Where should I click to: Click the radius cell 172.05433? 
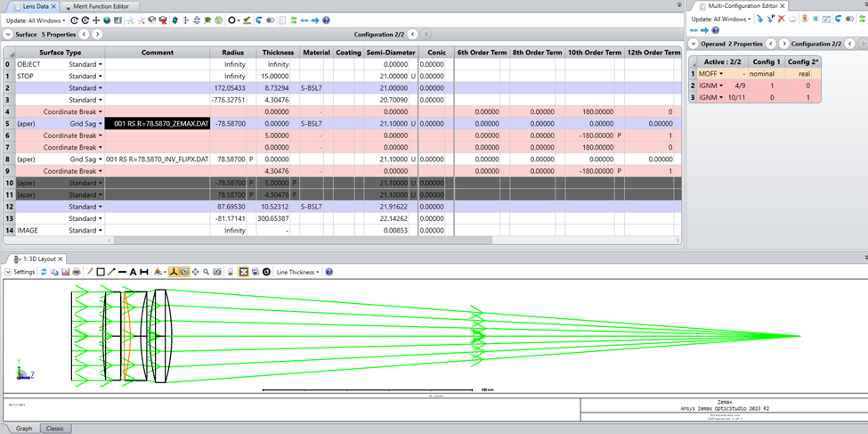coord(228,88)
